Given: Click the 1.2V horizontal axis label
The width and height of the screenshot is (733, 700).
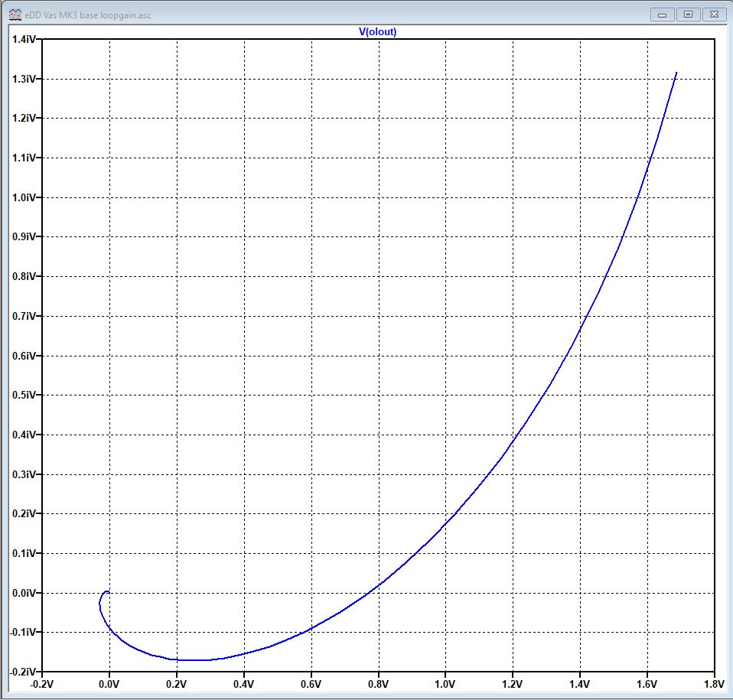Looking at the screenshot, I should coord(513,684).
